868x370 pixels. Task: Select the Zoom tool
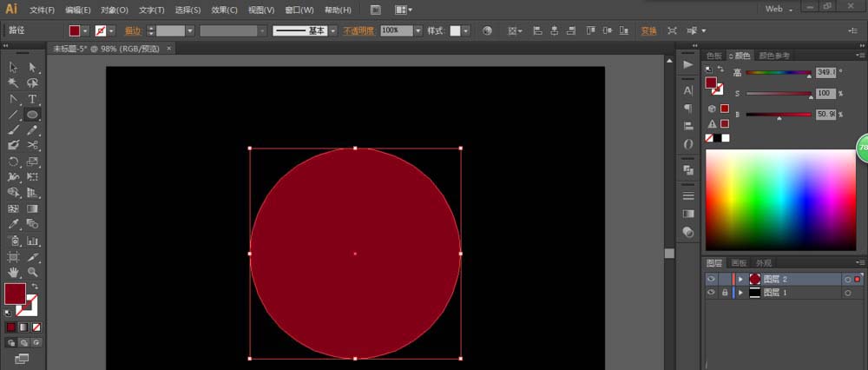[x=33, y=273]
